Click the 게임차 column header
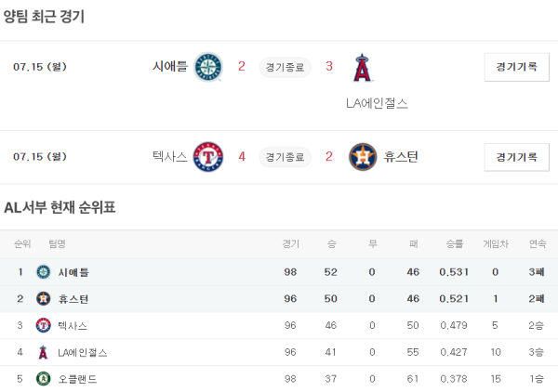This screenshot has width=558, height=392. (x=495, y=244)
